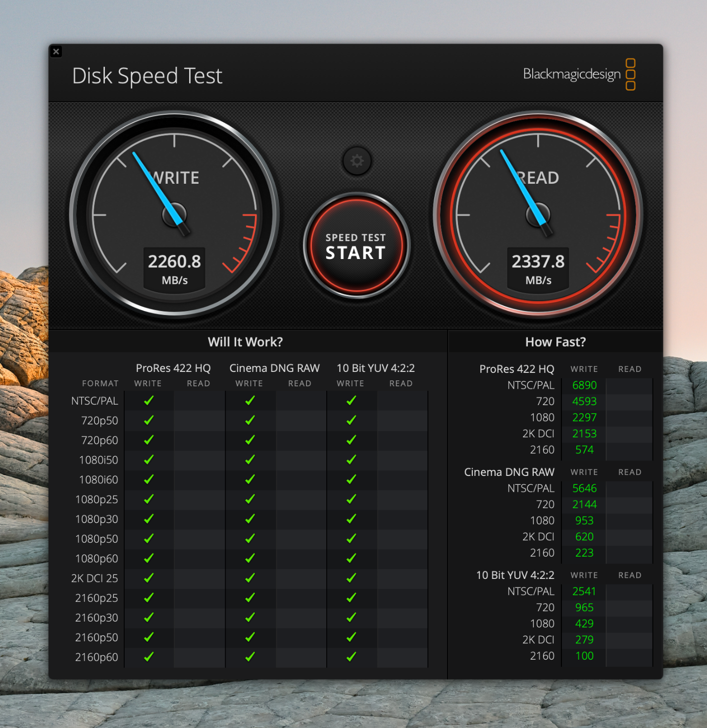Click the 965 write frame rate value
Image resolution: width=707 pixels, height=728 pixels.
[x=585, y=607]
